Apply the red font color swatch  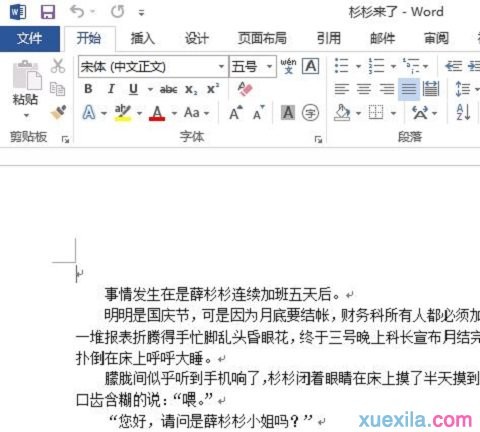(157, 113)
